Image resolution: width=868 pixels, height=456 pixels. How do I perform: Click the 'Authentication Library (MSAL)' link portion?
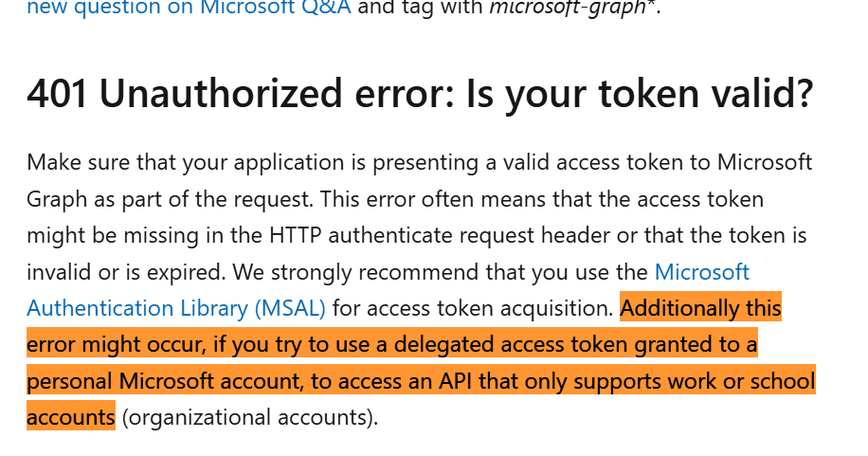pos(176,307)
